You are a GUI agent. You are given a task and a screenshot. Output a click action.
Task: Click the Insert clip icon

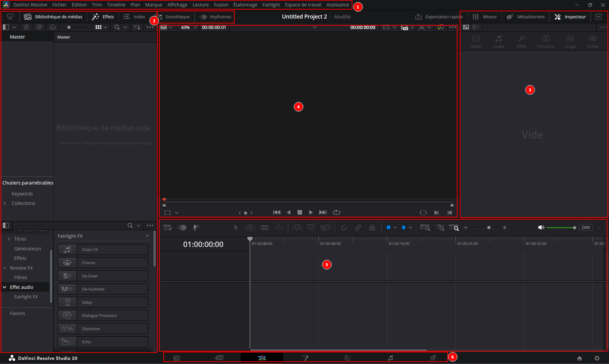click(297, 228)
